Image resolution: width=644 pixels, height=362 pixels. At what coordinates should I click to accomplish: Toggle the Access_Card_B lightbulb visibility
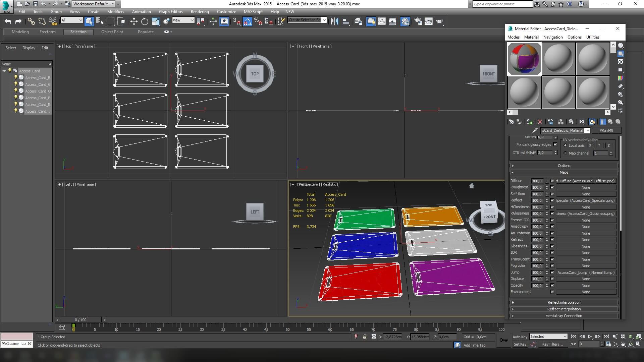tap(15, 77)
